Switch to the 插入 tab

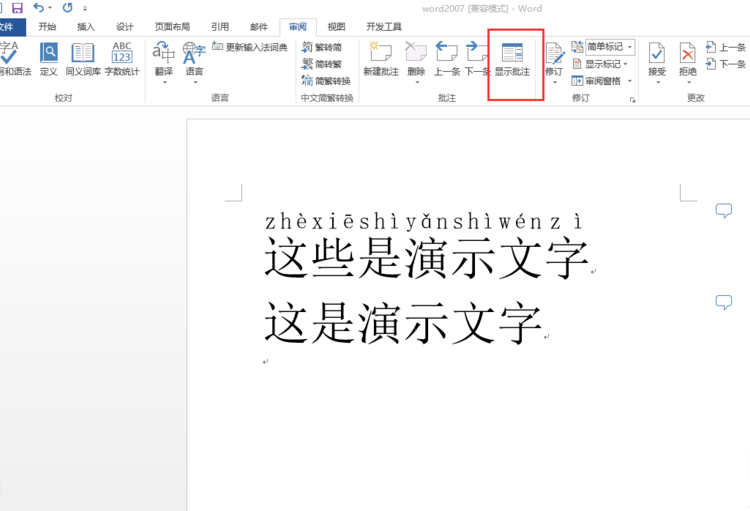coord(86,27)
